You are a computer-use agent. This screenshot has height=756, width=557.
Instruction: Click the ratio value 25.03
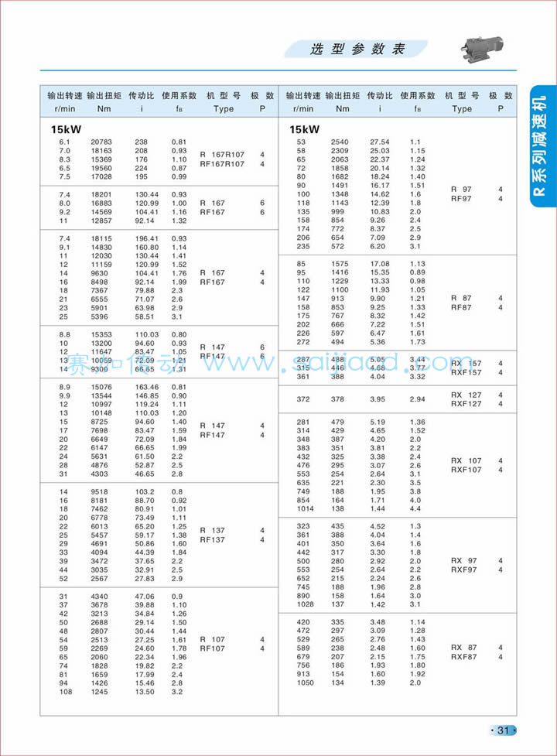(x=380, y=150)
